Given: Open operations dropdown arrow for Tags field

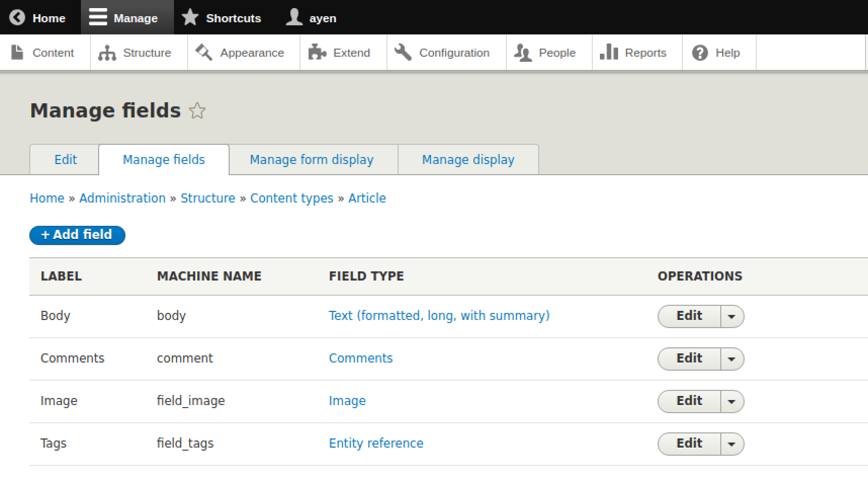Looking at the screenshot, I should click(x=731, y=444).
